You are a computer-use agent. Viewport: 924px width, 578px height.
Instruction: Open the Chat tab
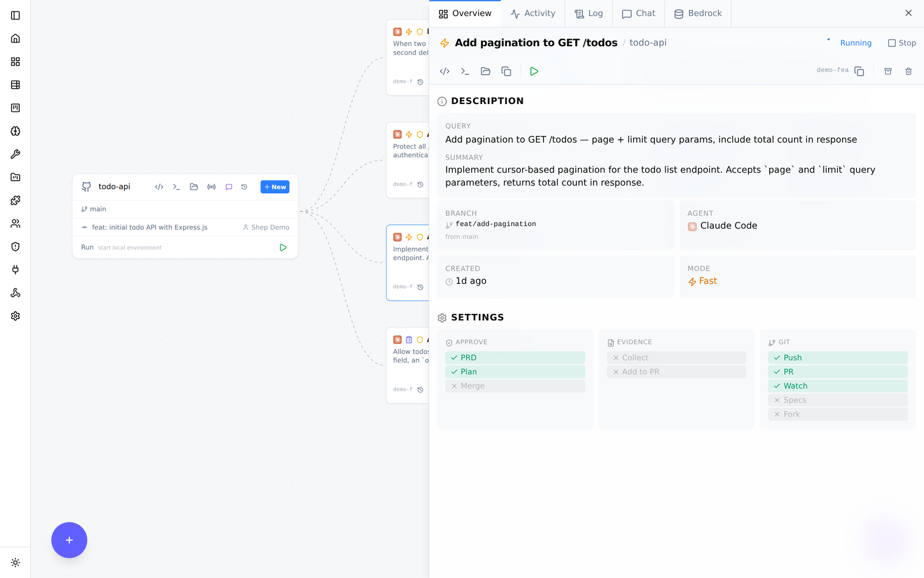click(x=639, y=13)
